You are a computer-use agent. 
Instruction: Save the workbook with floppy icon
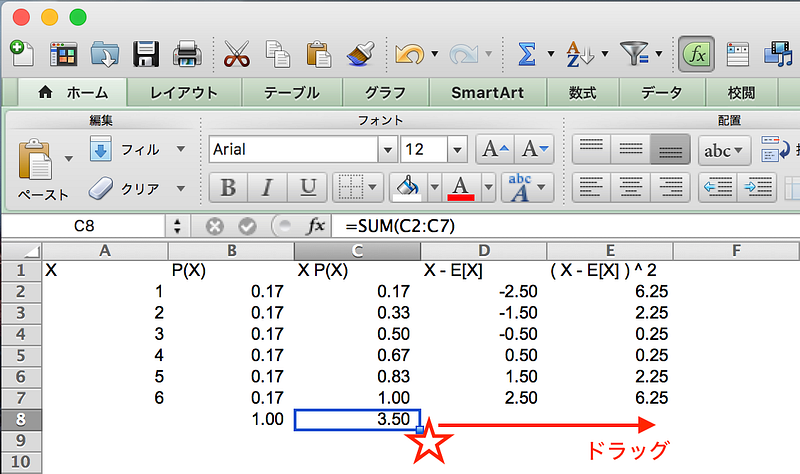pos(146,54)
